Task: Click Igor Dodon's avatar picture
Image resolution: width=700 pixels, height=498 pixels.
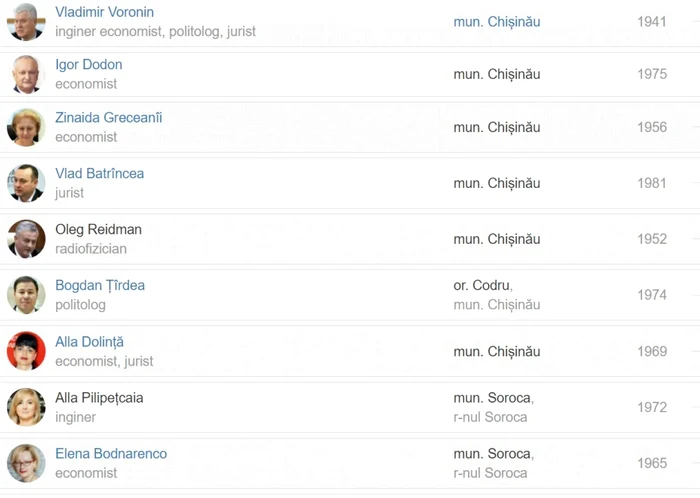Action: pos(26,74)
